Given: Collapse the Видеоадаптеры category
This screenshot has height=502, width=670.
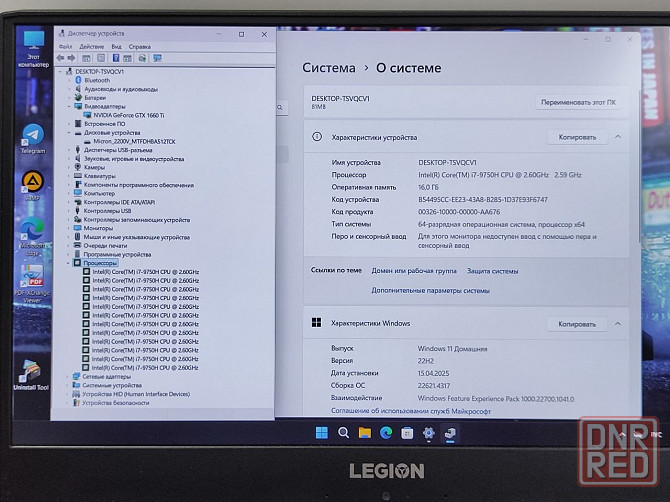Looking at the screenshot, I should (x=69, y=106).
